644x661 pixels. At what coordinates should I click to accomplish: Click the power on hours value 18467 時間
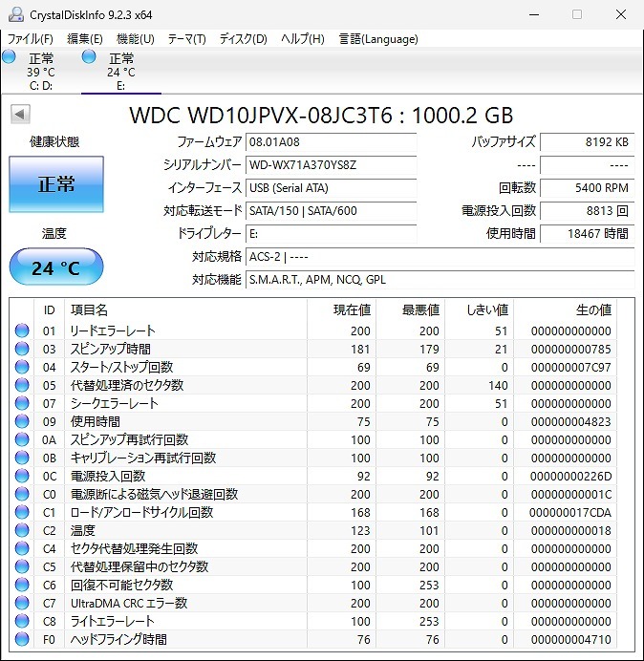(587, 233)
